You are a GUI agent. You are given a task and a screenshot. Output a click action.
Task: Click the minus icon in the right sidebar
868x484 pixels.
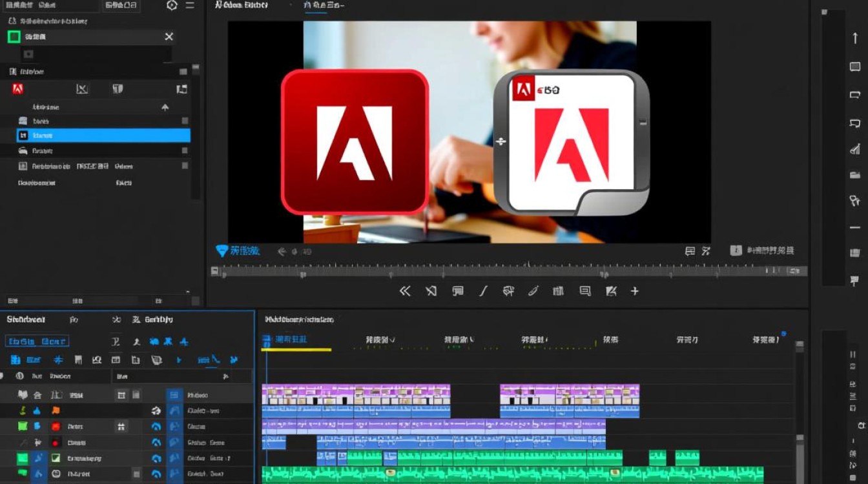(x=855, y=228)
